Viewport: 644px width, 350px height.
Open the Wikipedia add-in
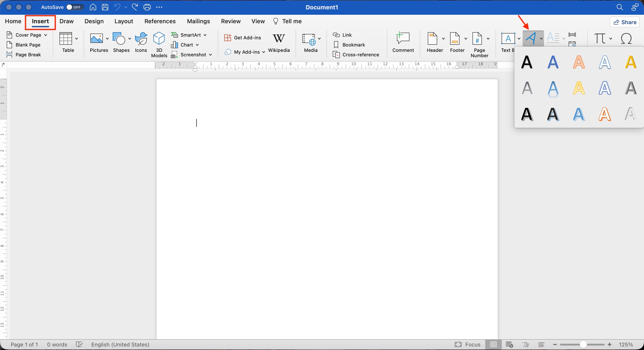click(x=279, y=43)
